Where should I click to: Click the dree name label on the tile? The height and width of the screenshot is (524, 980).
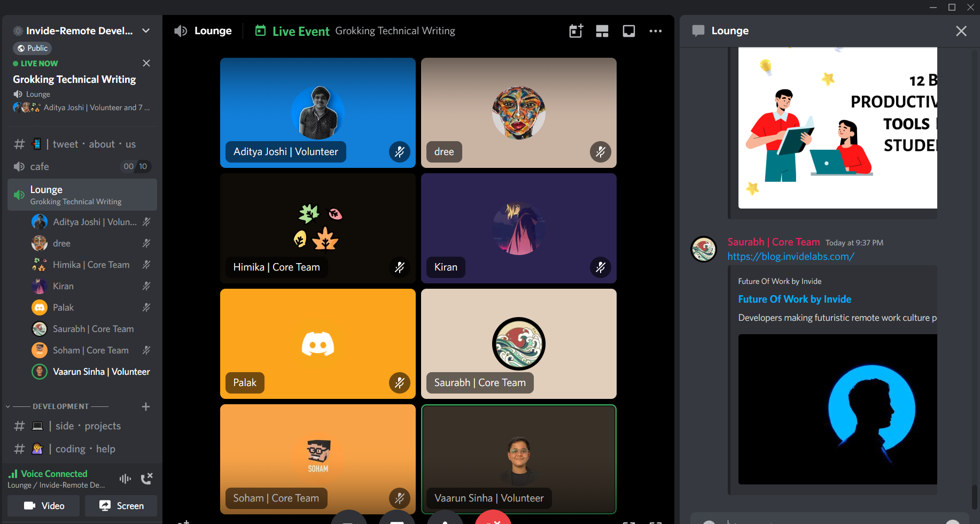click(444, 152)
